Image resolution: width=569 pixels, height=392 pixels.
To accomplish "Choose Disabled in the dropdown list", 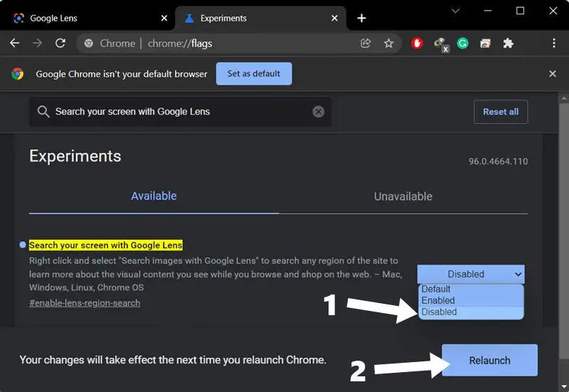I will 471,312.
